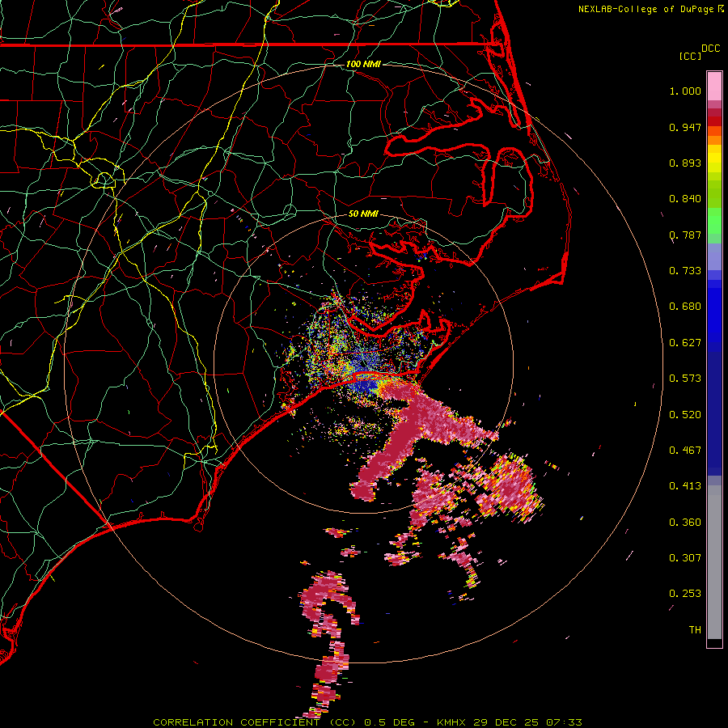The width and height of the screenshot is (728, 728).
Task: Click the DCC label above the color bar
Action: click(x=710, y=49)
